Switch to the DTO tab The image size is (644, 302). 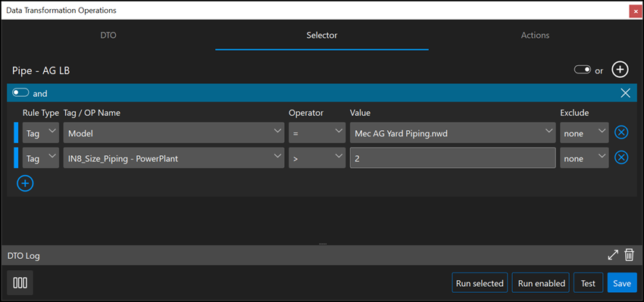pos(108,36)
